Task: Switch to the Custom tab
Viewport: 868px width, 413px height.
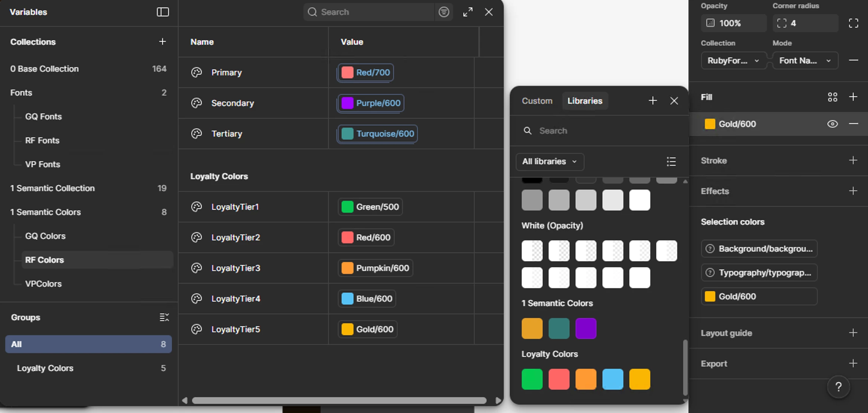Action: [537, 101]
